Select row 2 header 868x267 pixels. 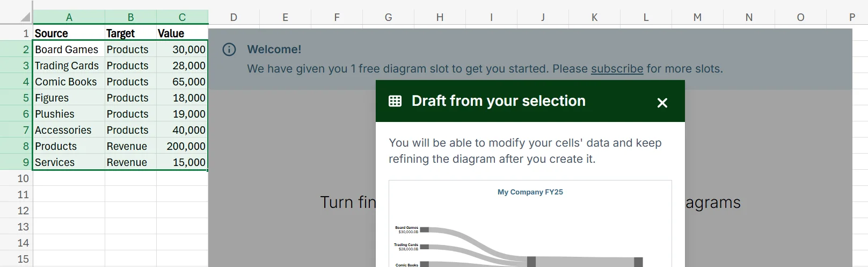click(x=16, y=49)
